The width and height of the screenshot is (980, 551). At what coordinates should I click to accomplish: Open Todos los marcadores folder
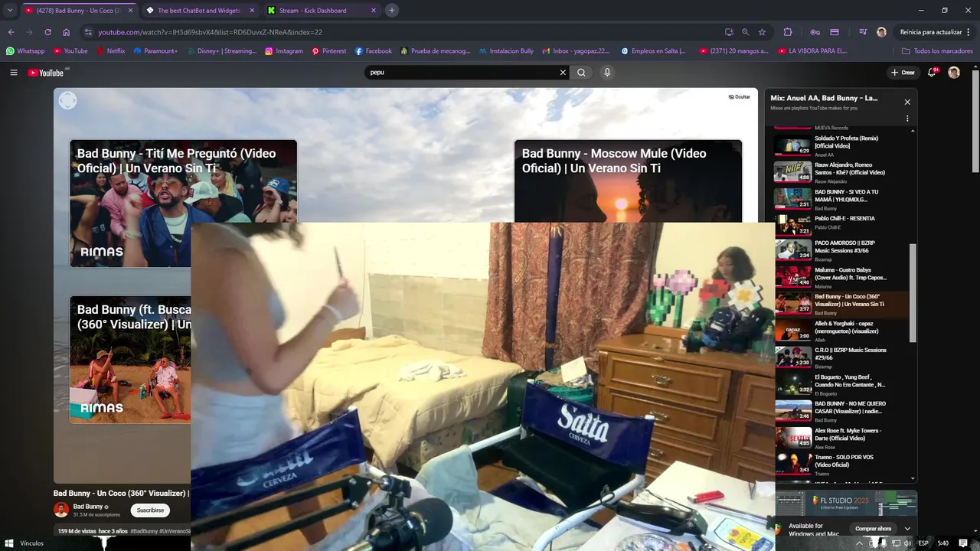pyautogui.click(x=937, y=51)
